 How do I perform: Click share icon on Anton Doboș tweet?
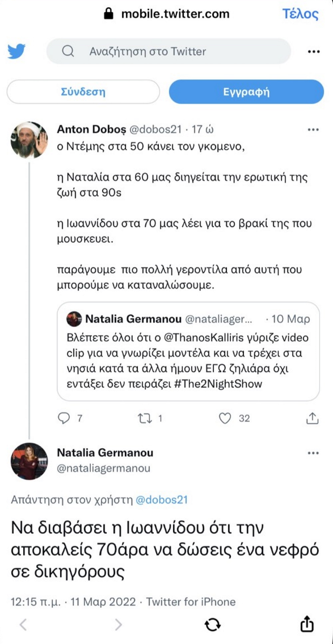pos(312,418)
